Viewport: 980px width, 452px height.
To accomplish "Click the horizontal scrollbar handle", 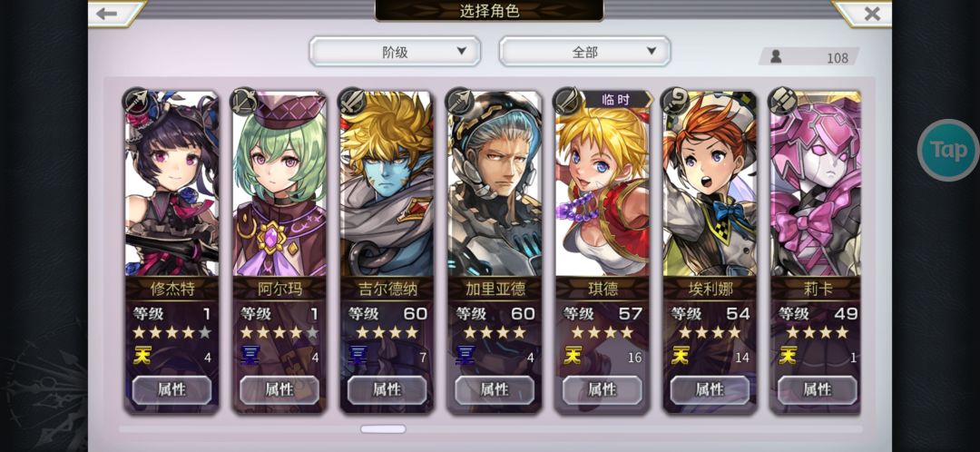I will pos(383,429).
